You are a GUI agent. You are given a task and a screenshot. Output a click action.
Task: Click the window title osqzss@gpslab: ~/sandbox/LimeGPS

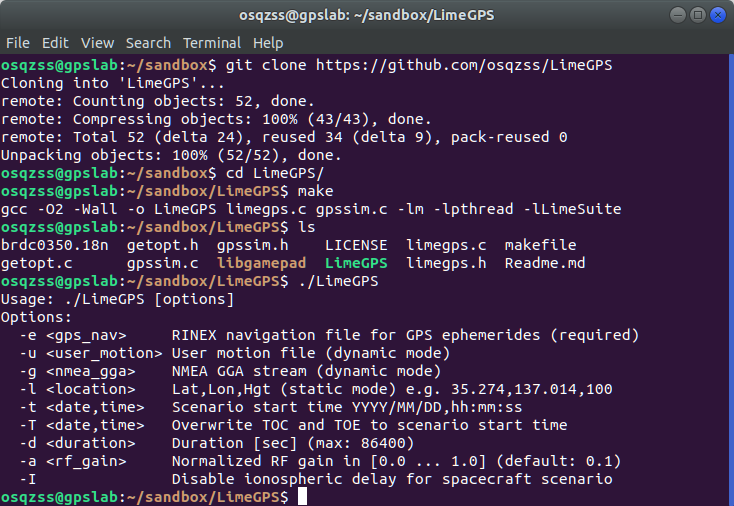tap(367, 15)
